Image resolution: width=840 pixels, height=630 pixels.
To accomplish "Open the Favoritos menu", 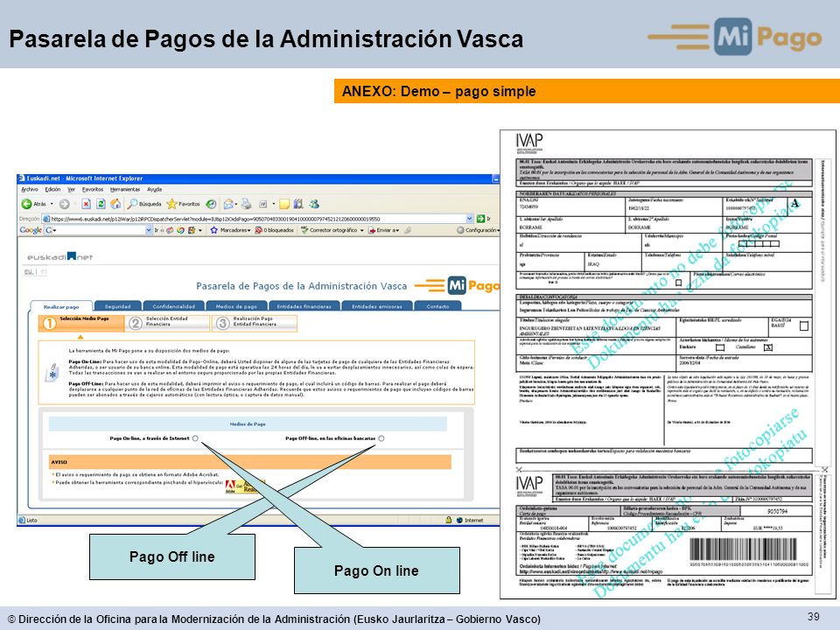I will [x=92, y=189].
